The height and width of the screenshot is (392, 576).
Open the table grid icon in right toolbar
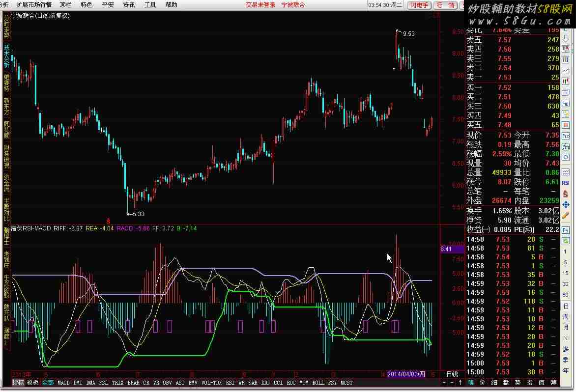566,59
